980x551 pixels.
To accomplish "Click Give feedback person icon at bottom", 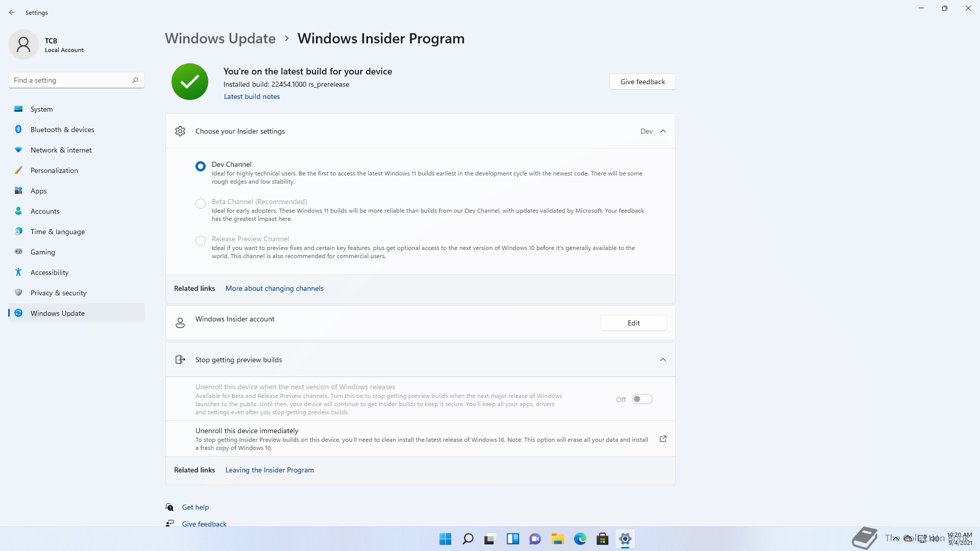I will click(169, 523).
